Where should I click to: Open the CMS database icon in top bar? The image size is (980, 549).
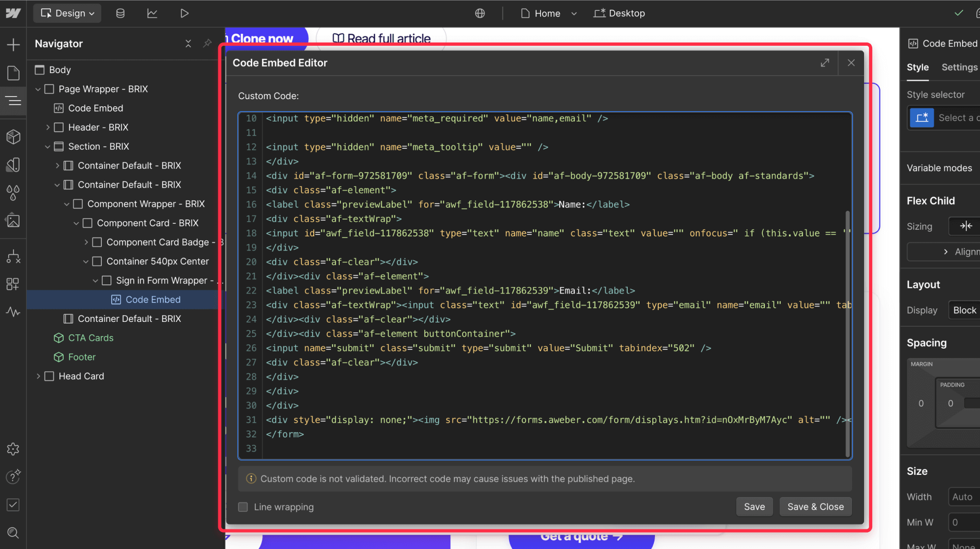click(x=120, y=13)
